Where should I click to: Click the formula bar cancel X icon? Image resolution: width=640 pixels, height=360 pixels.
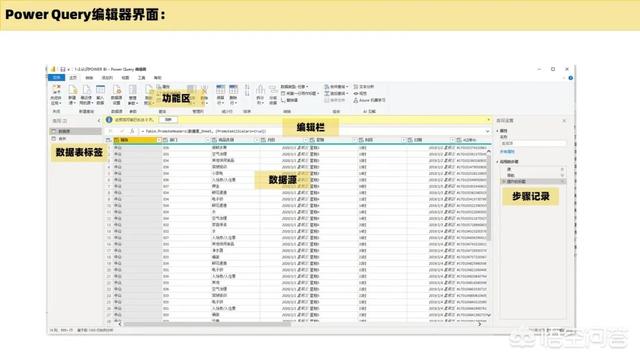[111, 131]
